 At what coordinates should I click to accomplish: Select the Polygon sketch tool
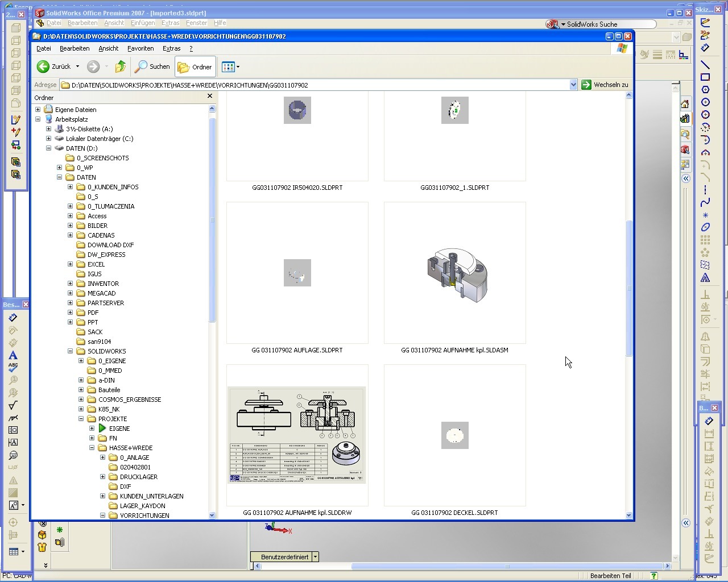click(x=705, y=89)
